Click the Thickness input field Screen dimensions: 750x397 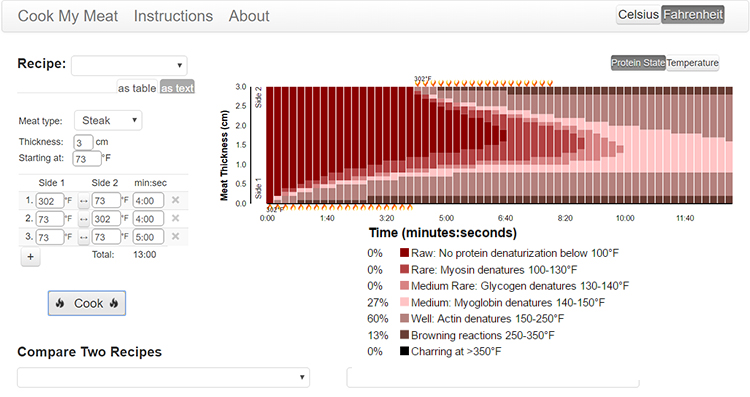pos(83,143)
